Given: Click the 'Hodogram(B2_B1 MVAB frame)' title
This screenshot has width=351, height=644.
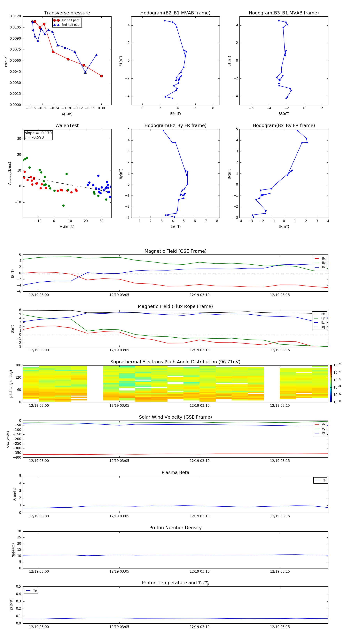Looking at the screenshot, I should tap(175, 13).
